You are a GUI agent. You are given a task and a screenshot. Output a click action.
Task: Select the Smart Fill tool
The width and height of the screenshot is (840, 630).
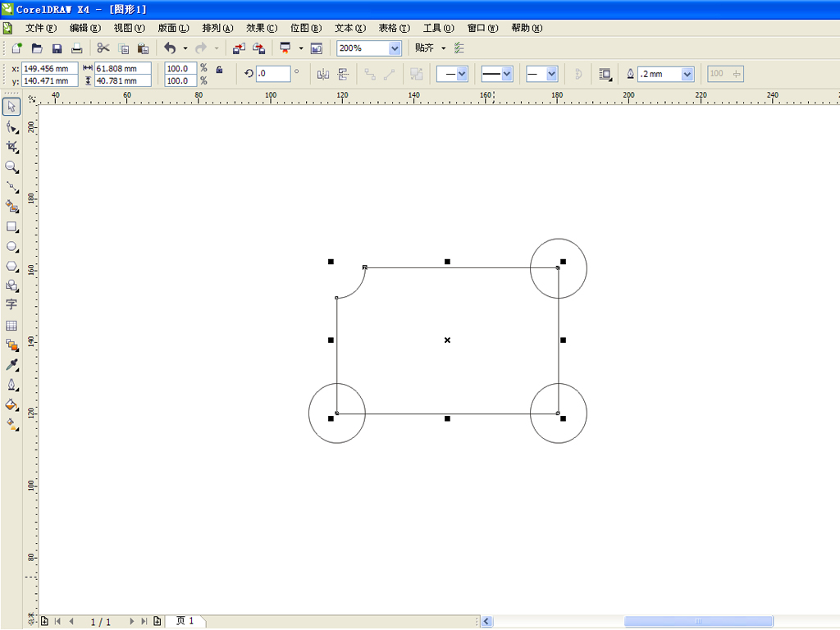coord(11,206)
